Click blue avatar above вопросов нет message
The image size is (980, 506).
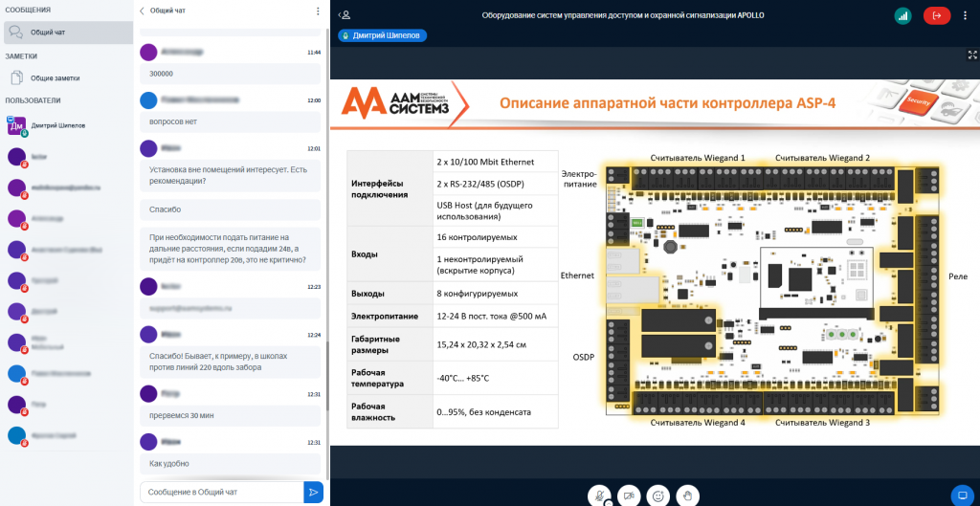148,99
